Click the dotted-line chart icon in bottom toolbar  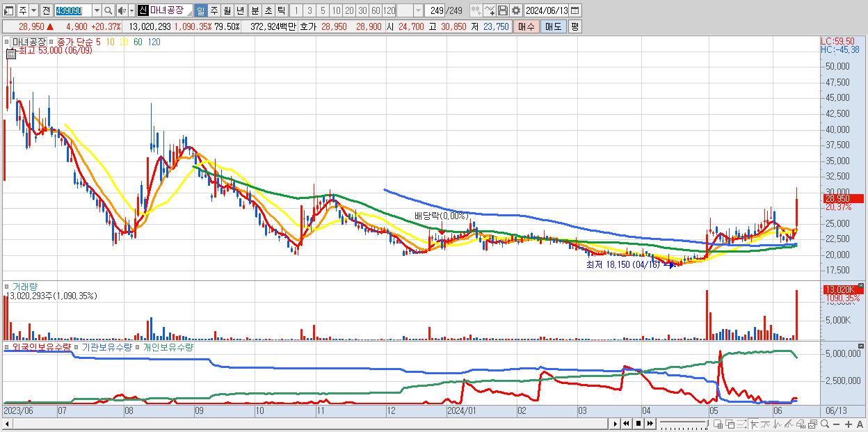point(741,424)
